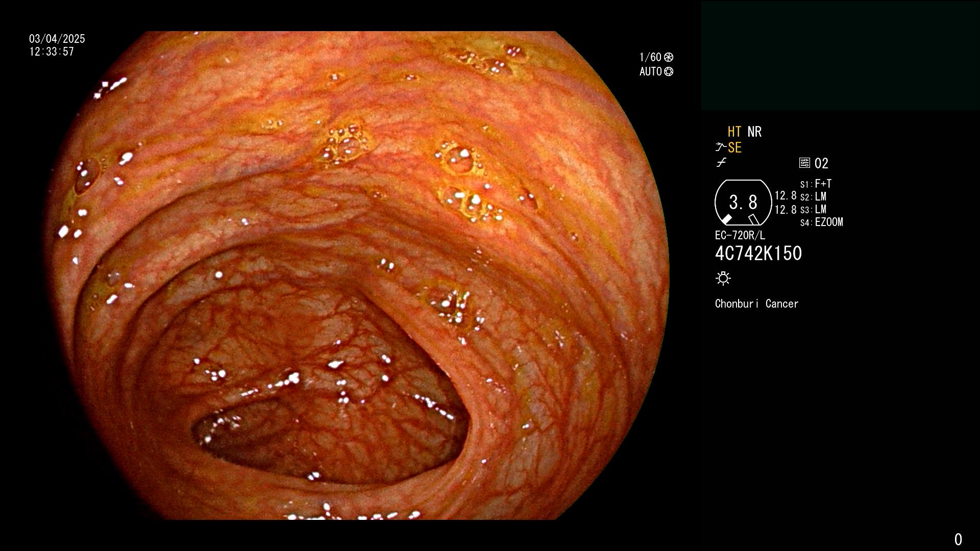The image size is (980, 551).
Task: Click the 03/04/2025 date stamp
Action: 57,39
